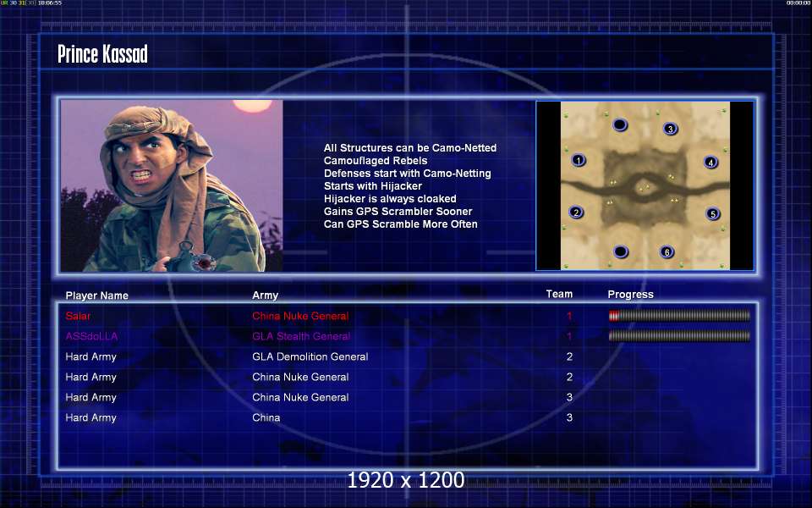The height and width of the screenshot is (508, 812).
Task: Click 'Gains GPS Scrambler Sooner' line
Action: tap(398, 212)
